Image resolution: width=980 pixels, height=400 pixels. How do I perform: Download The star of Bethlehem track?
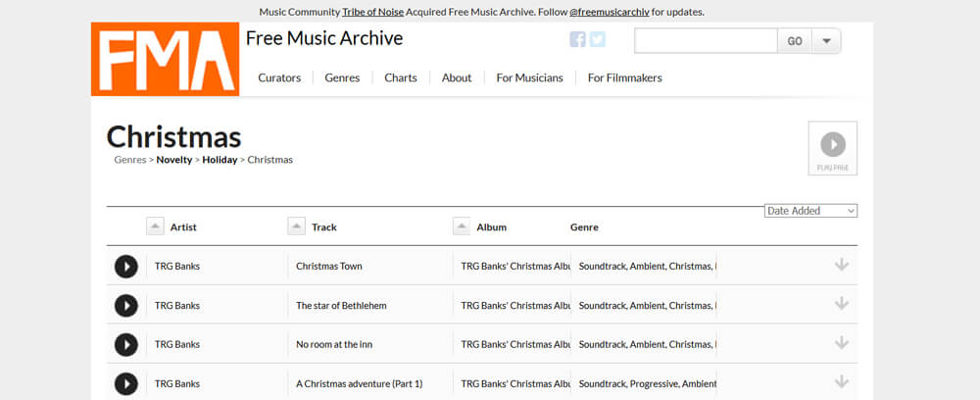click(842, 304)
